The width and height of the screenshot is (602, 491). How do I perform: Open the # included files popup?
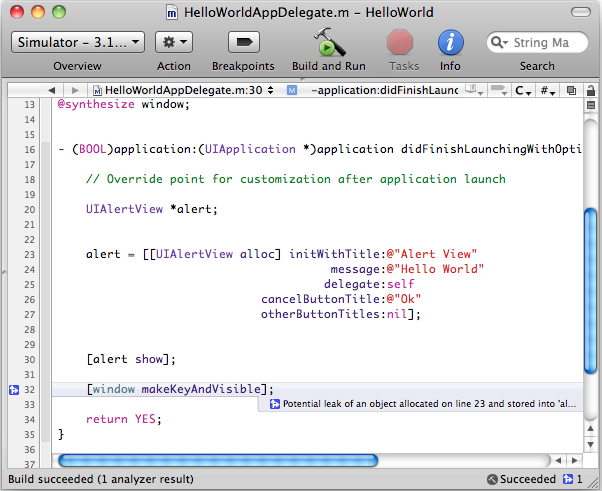[x=548, y=91]
